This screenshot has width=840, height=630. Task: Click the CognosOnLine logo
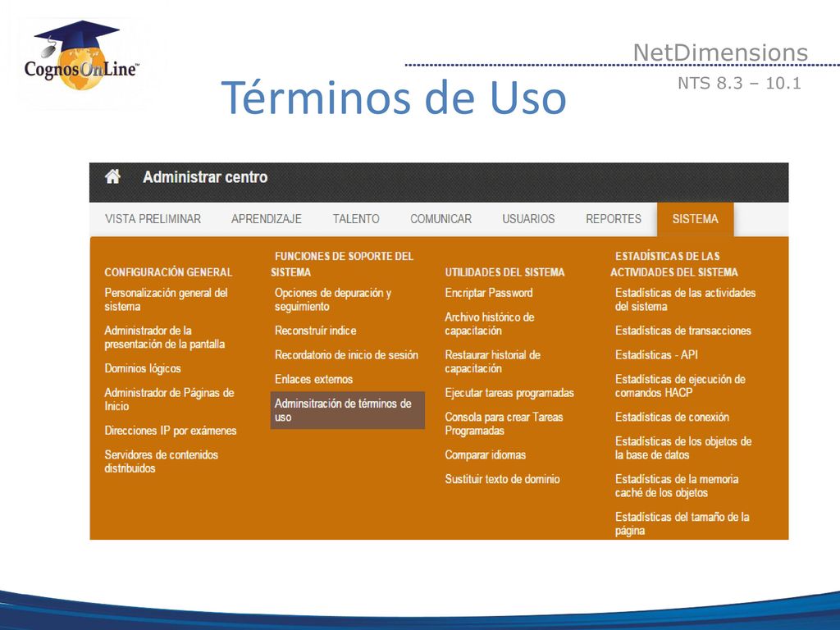(x=81, y=56)
